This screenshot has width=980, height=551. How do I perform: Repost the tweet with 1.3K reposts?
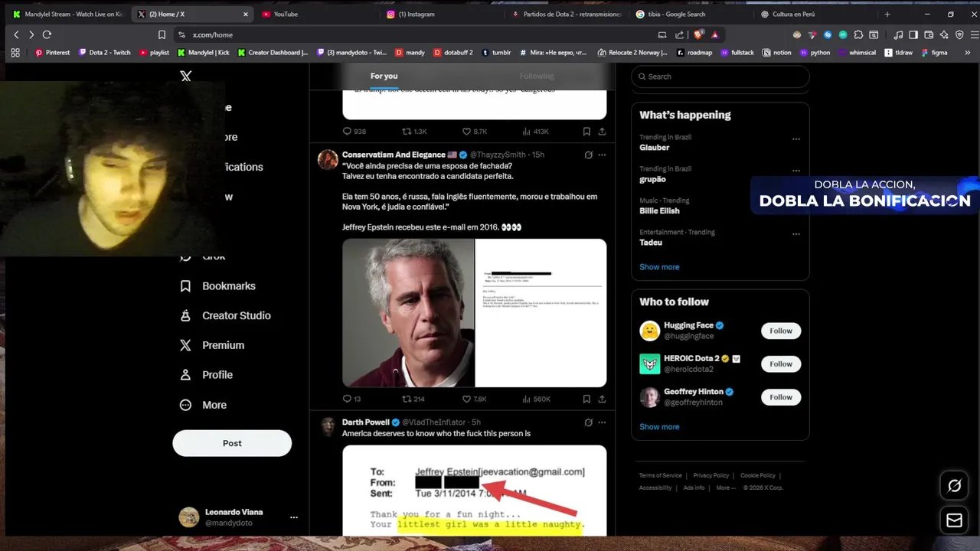click(x=414, y=132)
